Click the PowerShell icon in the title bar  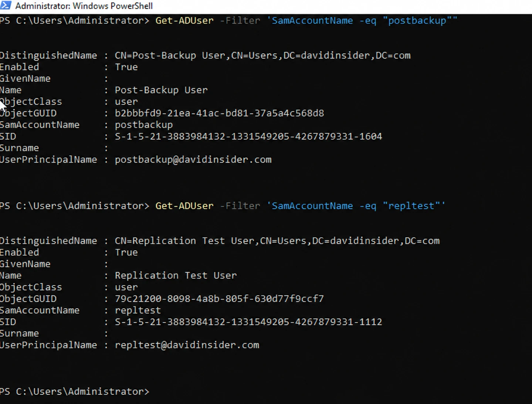click(x=6, y=6)
